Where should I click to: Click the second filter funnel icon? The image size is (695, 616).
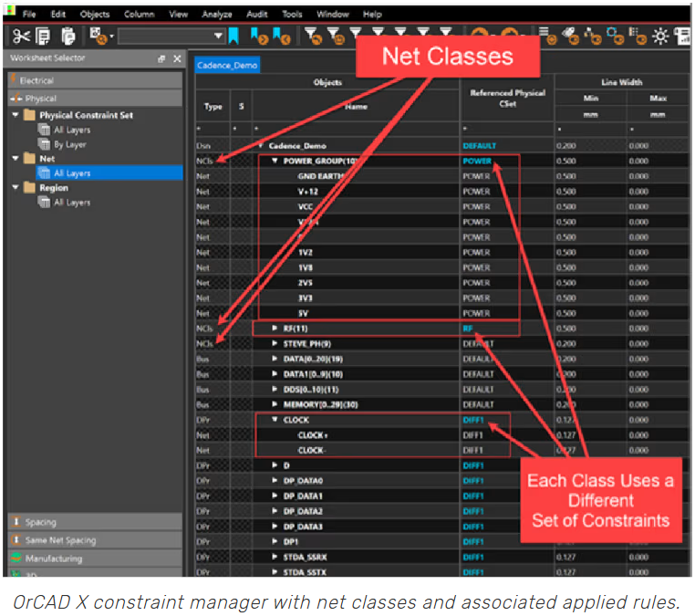336,37
